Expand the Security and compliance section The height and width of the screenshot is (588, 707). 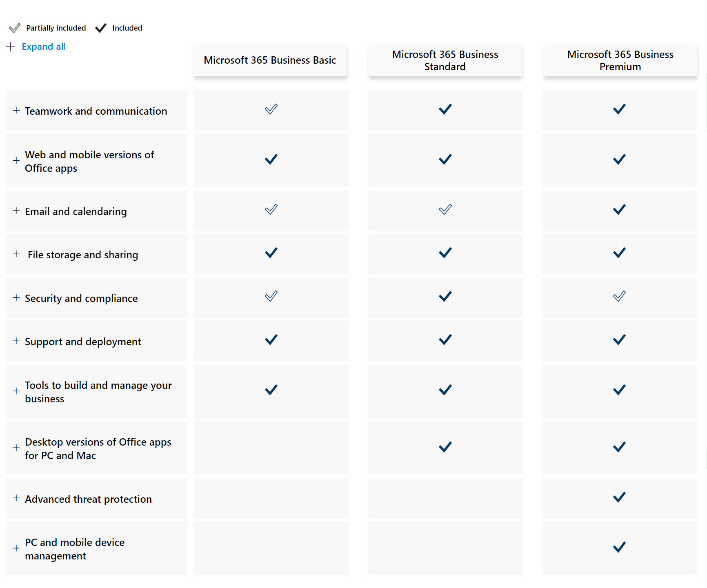[x=16, y=298]
